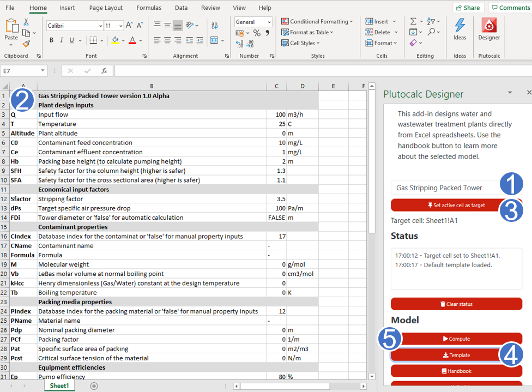This screenshot has width=532, height=392.
Task: Align text right
Action: (178, 40)
